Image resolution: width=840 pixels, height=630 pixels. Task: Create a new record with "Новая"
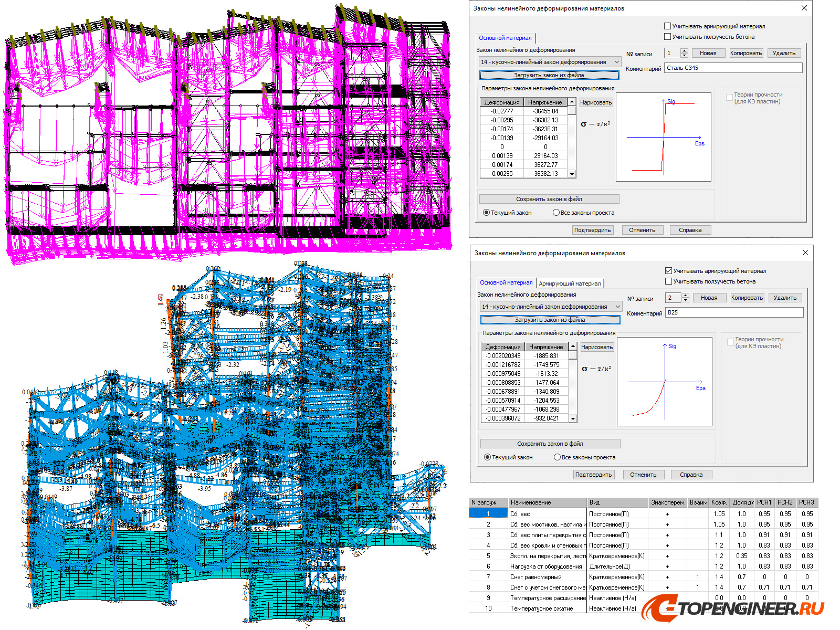708,52
